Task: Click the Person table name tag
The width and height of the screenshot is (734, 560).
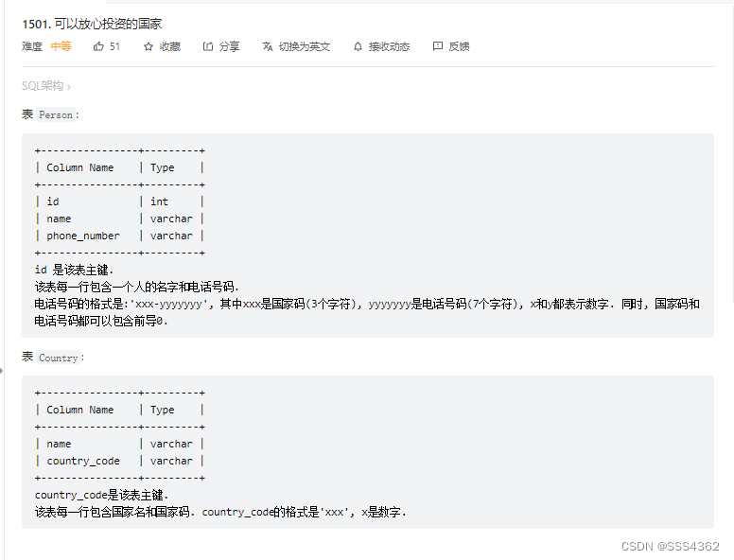Action: click(56, 114)
